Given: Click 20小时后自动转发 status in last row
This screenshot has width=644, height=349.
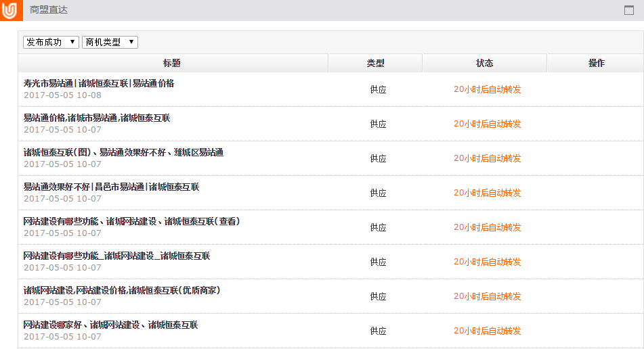Looking at the screenshot, I should click(487, 331).
